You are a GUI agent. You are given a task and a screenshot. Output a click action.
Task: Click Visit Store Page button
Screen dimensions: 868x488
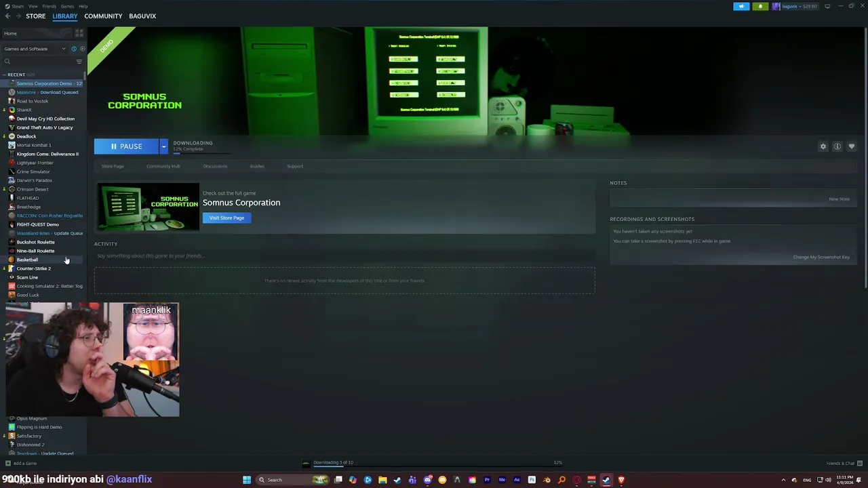pyautogui.click(x=226, y=218)
